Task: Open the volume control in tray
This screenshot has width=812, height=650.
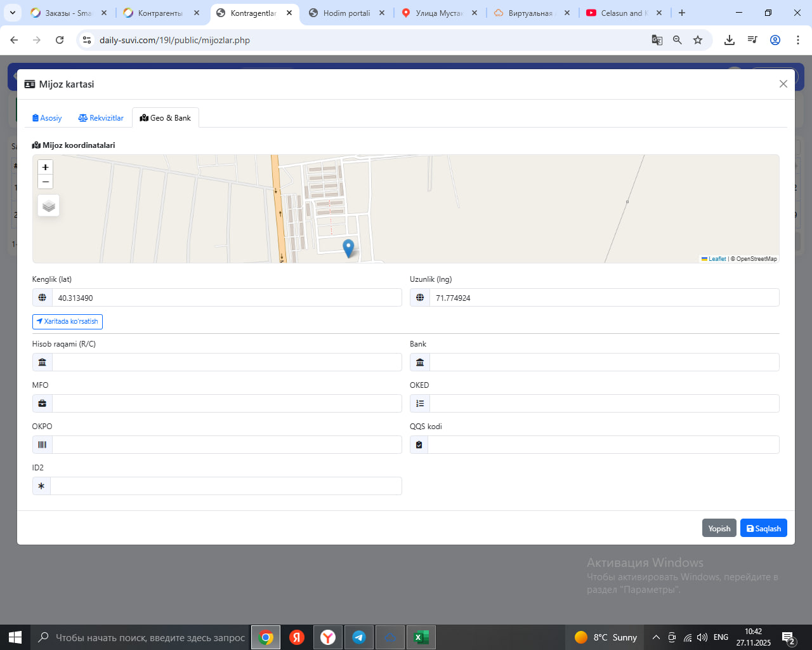Action: (x=702, y=637)
